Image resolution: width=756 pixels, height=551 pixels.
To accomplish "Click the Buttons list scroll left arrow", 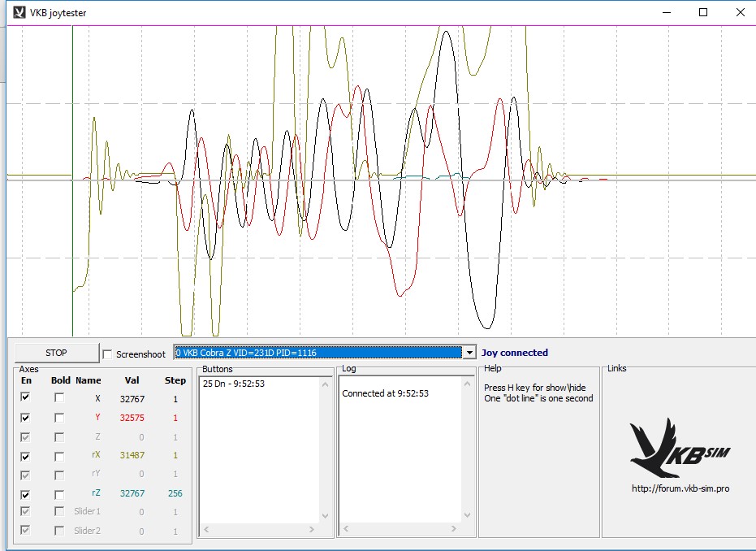I will pos(206,529).
